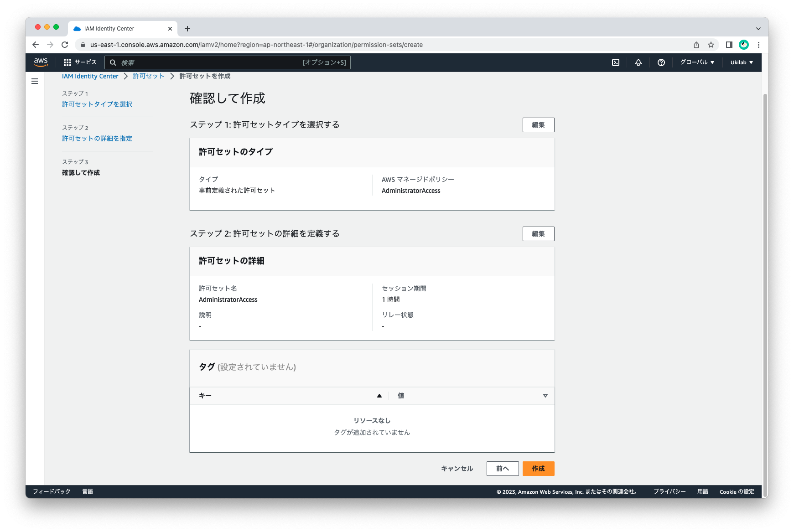
Task: Go to step 1 許可セットタイプを選択
Action: (97, 104)
